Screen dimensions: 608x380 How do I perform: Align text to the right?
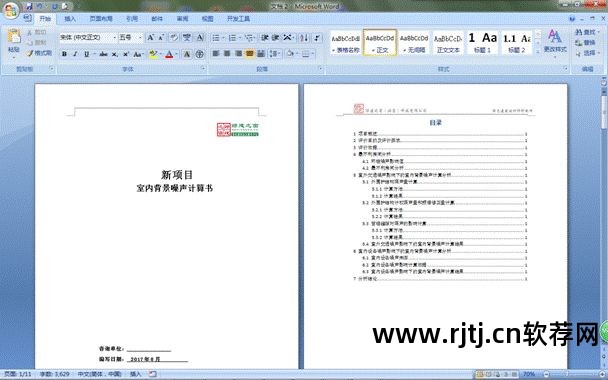point(238,54)
